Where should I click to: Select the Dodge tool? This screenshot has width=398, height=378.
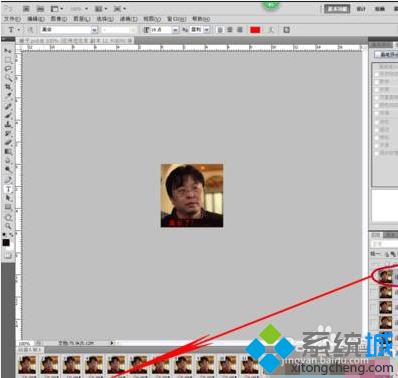pyautogui.click(x=8, y=170)
